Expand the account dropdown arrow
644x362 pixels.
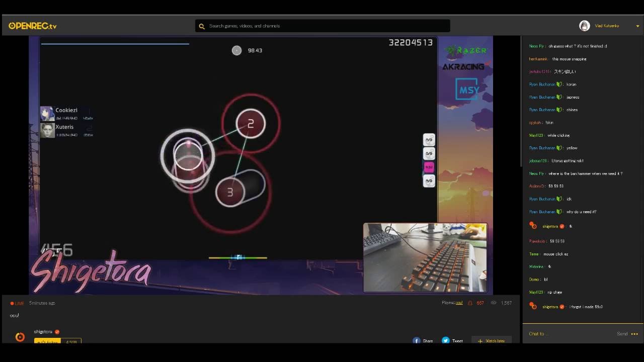click(637, 26)
